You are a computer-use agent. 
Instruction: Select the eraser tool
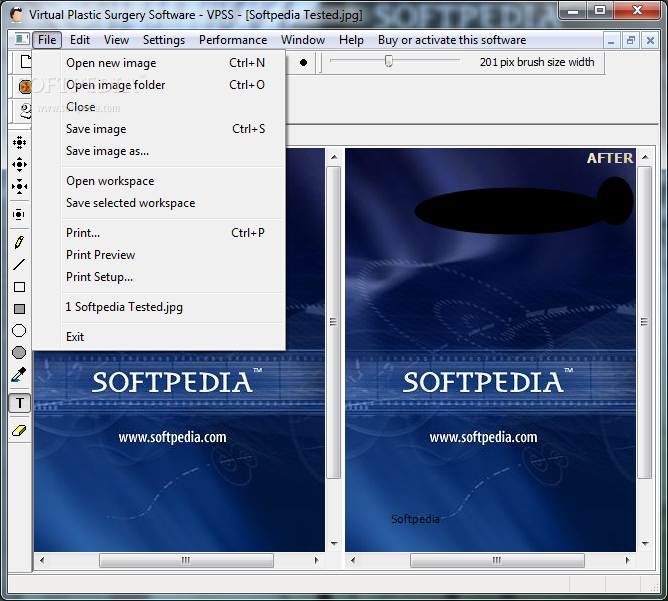coord(19,431)
